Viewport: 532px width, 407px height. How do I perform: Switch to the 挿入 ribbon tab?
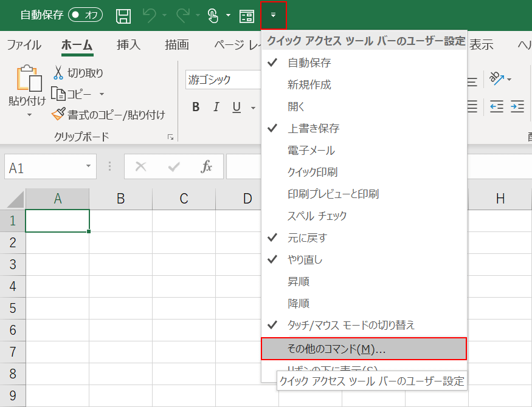coord(128,44)
